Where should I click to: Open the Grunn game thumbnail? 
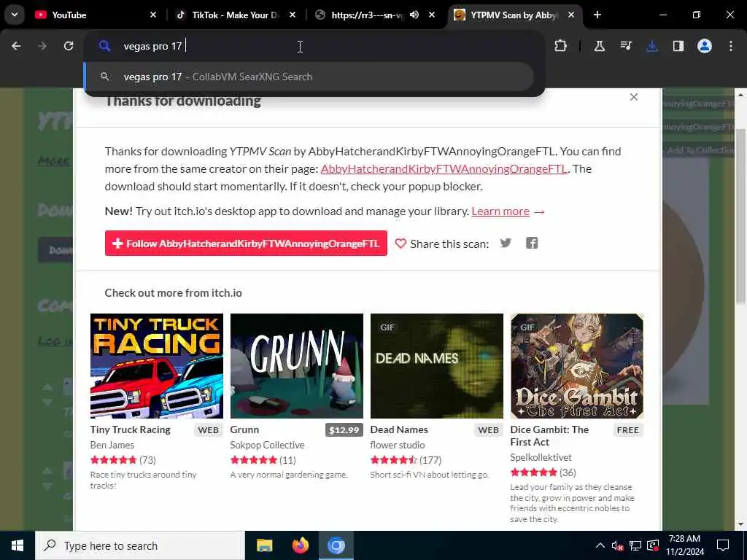pos(296,366)
